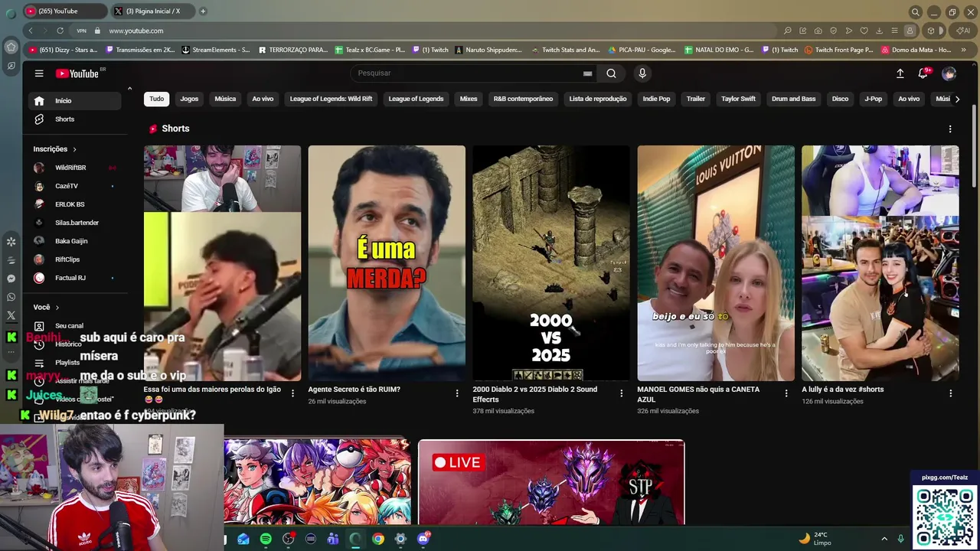Open the on-screen keyboard in search box
Image resolution: width=980 pixels, height=551 pixels.
pos(587,73)
